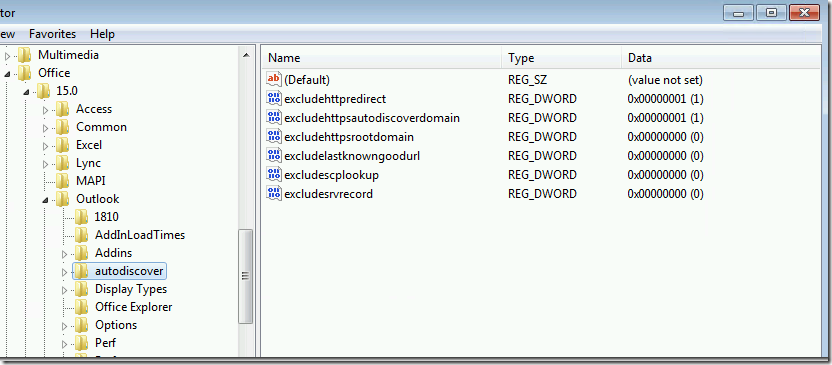
Task: Select the excludesrvrecord DWORD icon
Action: (x=274, y=194)
